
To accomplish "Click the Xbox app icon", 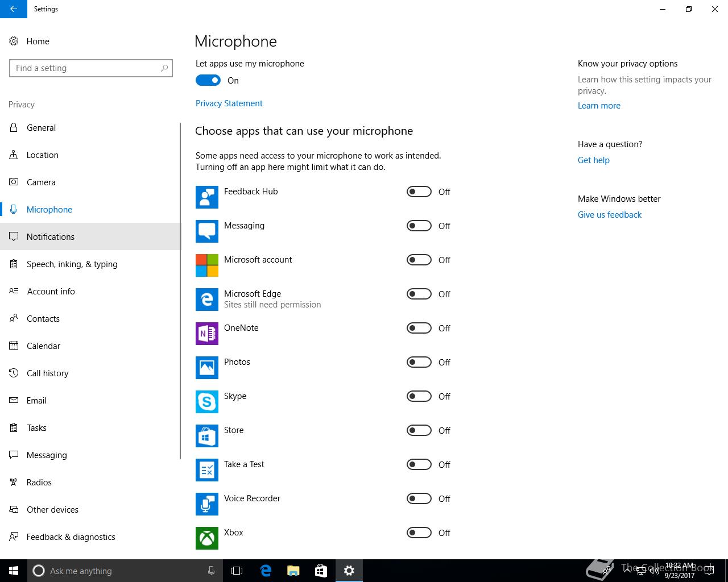I will [x=206, y=538].
